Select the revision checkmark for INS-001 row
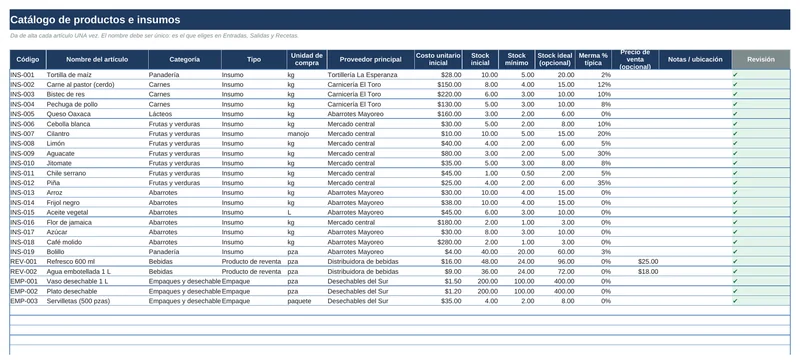800x364 pixels. [735, 75]
